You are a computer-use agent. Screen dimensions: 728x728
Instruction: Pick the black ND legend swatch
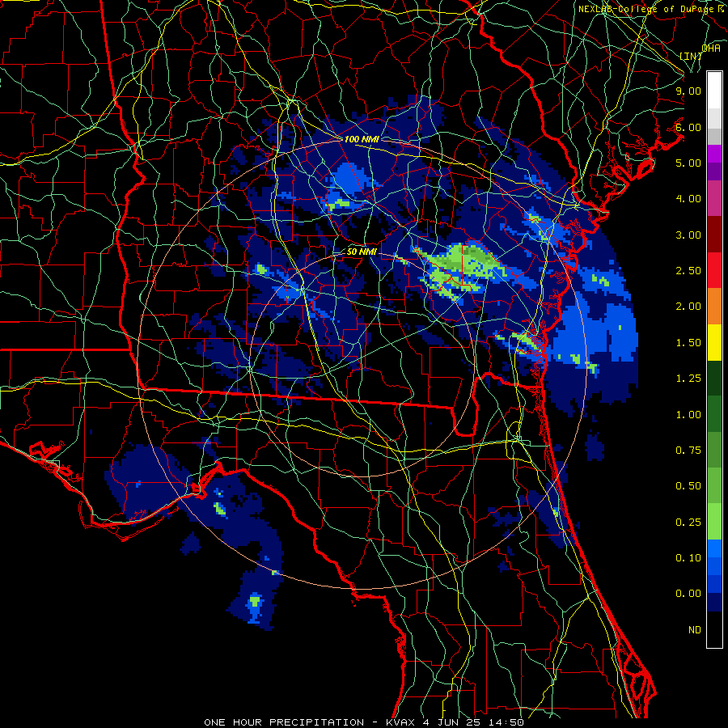[x=714, y=629]
